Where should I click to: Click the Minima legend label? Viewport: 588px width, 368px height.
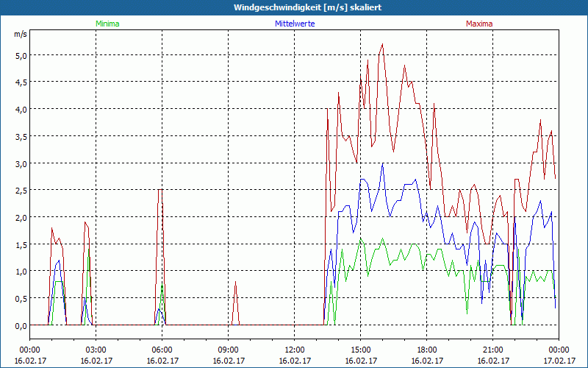(x=107, y=24)
